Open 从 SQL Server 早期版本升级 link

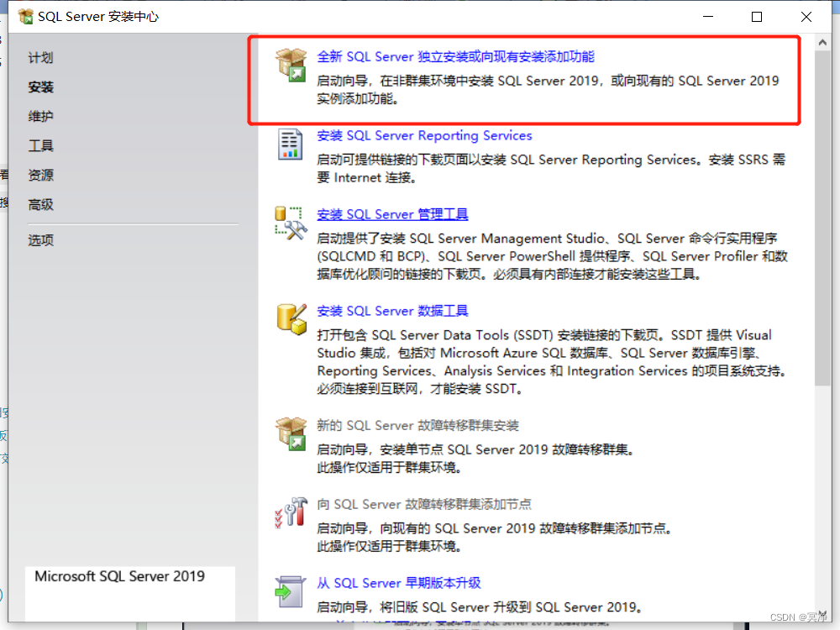(x=398, y=583)
